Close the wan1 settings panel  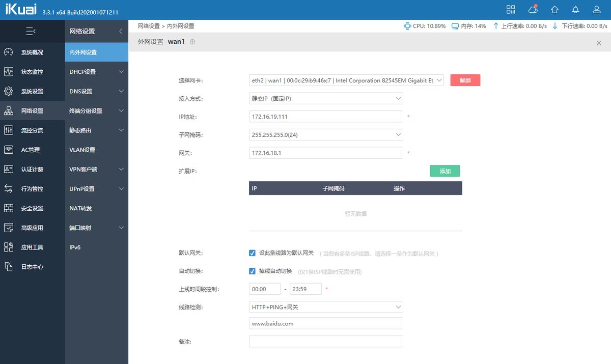[x=599, y=43]
